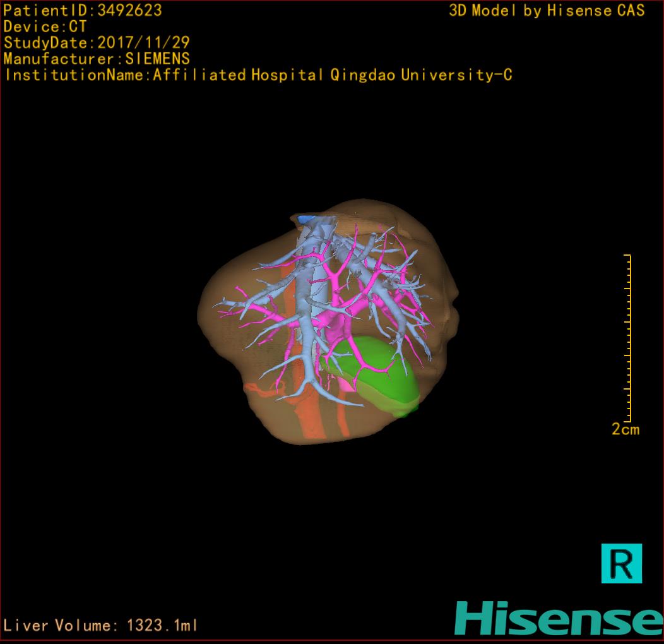Click the cyan R orientation marker
Image resolution: width=664 pixels, height=644 pixels.
(x=621, y=563)
